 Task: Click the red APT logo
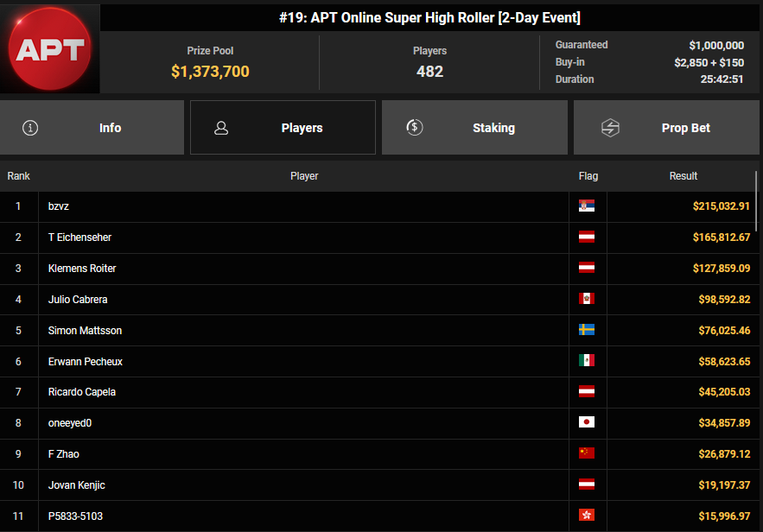point(50,48)
